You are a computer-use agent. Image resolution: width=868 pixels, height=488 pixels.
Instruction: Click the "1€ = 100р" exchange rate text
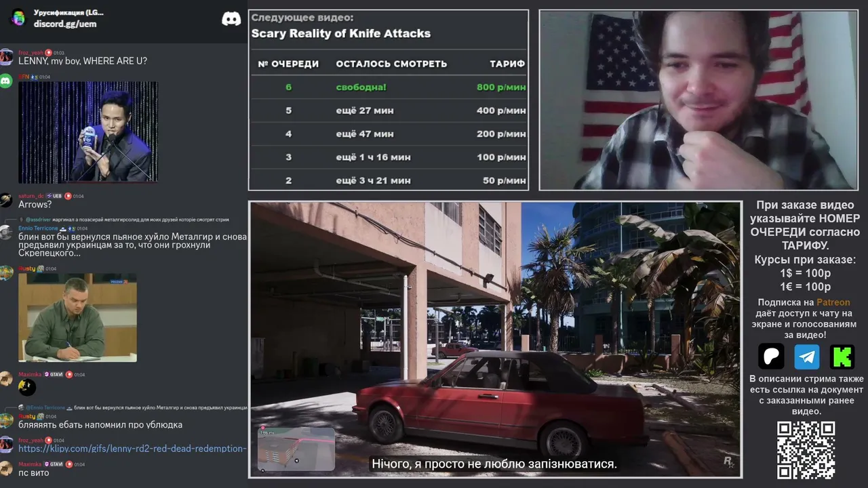pos(806,287)
